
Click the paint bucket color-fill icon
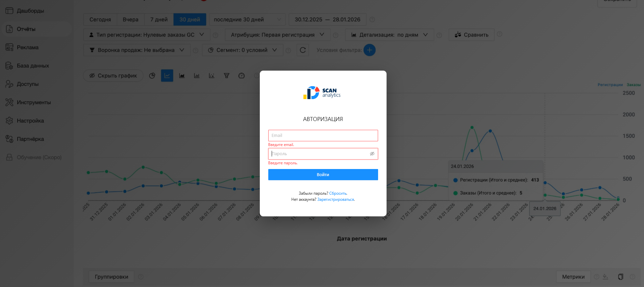605,277
